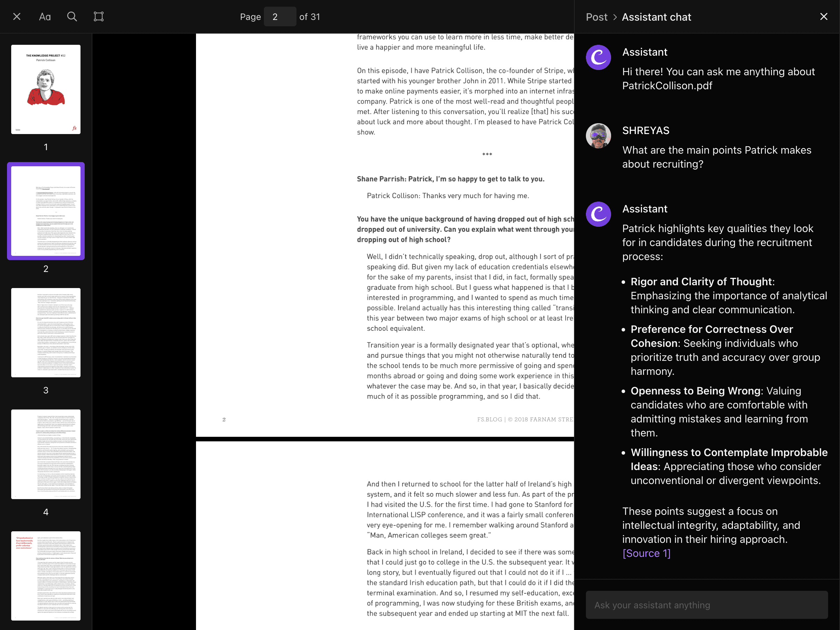
Task: Click the SHREYAS name label
Action: tap(645, 131)
